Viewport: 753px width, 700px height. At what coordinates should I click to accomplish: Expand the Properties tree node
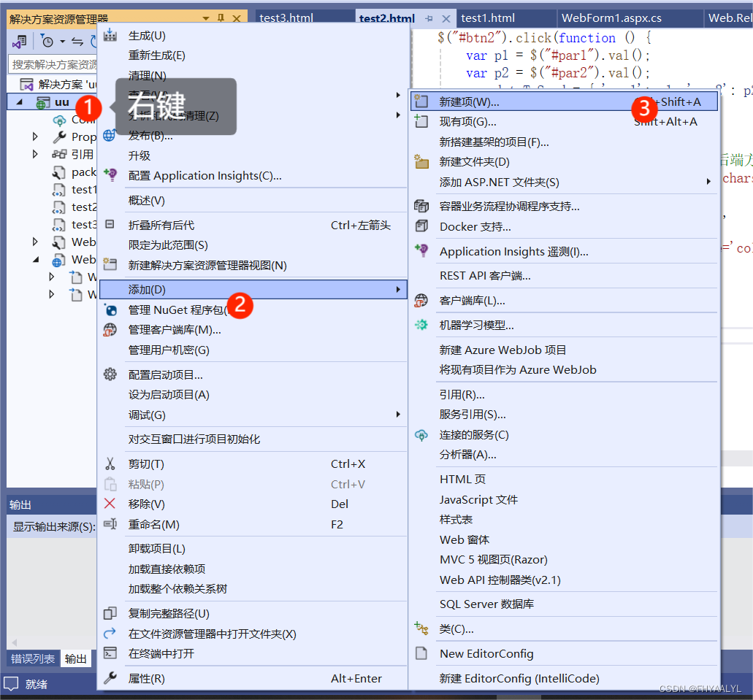tap(35, 136)
